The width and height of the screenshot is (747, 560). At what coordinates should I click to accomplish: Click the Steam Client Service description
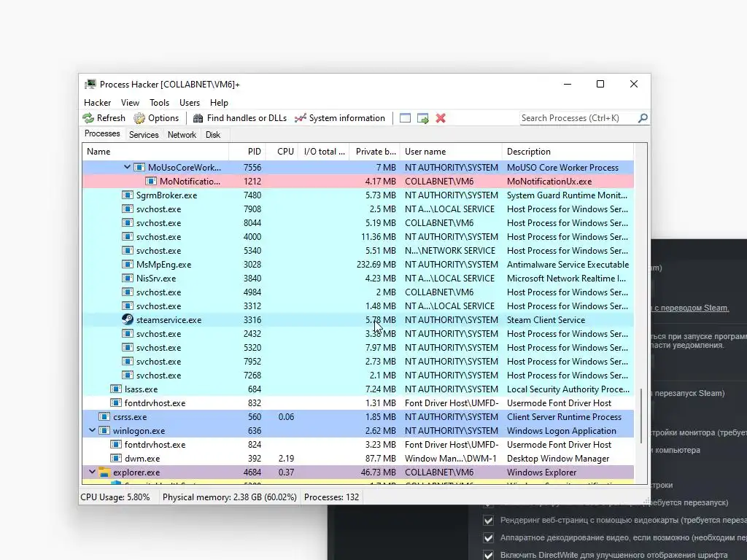546,320
